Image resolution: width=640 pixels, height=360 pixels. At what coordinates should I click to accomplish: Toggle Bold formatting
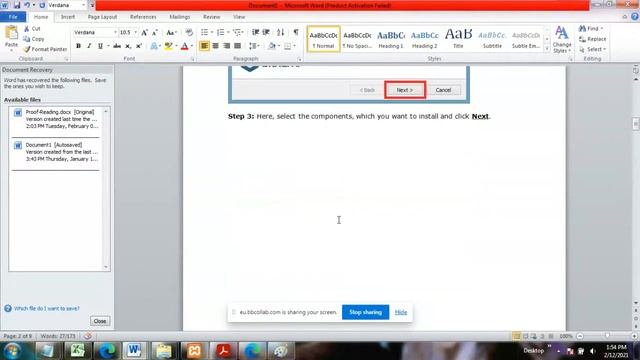78,46
